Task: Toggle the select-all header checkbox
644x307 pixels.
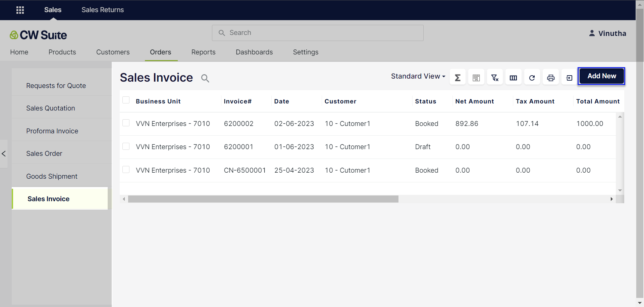Action: pyautogui.click(x=126, y=100)
